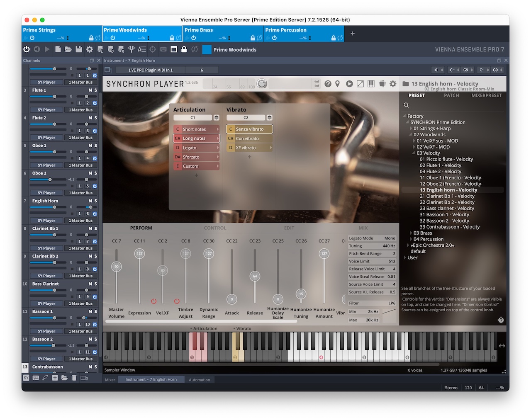Delete channel with the trash icon
This screenshot has height=420, width=531.
[x=74, y=378]
